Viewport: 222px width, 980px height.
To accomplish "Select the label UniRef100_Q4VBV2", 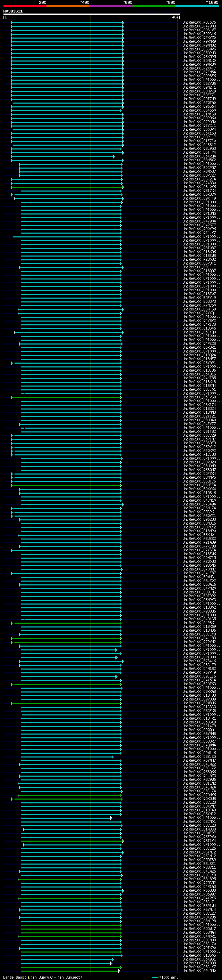I will coord(199,321).
